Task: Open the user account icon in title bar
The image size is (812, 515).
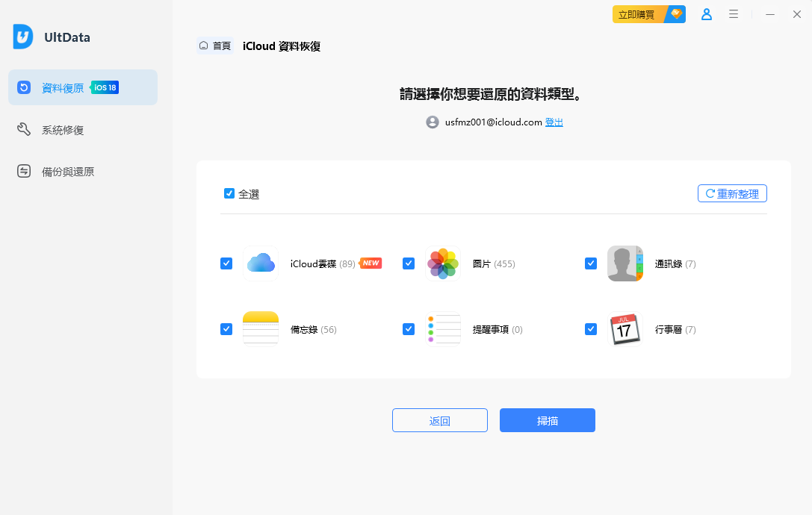Action: pyautogui.click(x=707, y=13)
